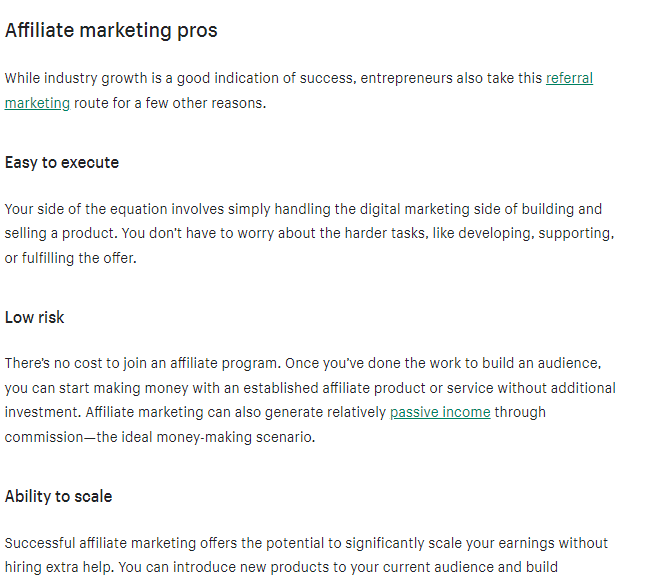Click the 'Affiliate marketing pros' heading
660x579 pixels.
(111, 31)
